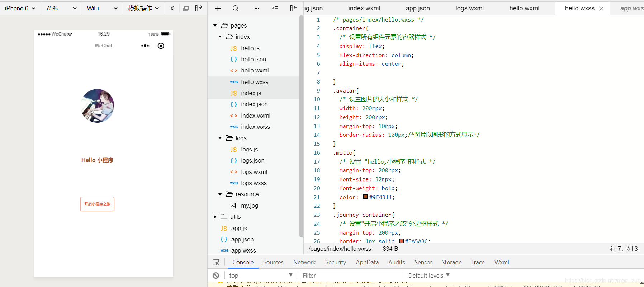This screenshot has width=644, height=287.
Task: Select the Storage devtools tab
Action: [x=451, y=262]
